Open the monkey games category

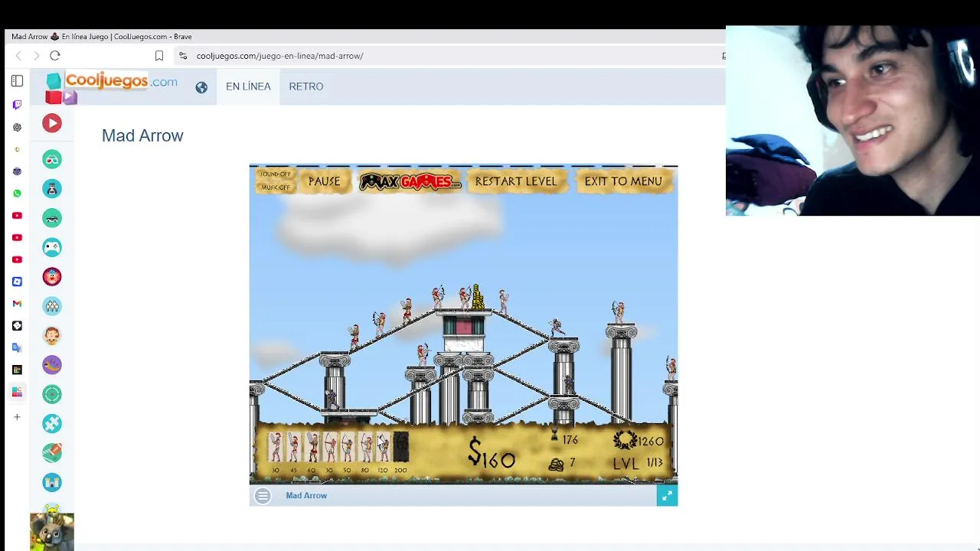click(52, 335)
